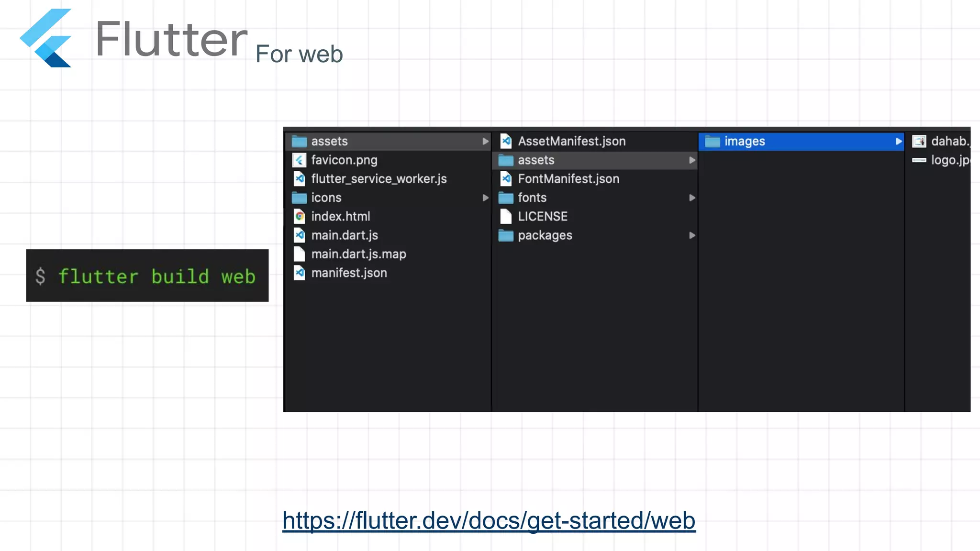This screenshot has height=551, width=980.
Task: Click the manifest.json file icon
Action: tap(300, 273)
